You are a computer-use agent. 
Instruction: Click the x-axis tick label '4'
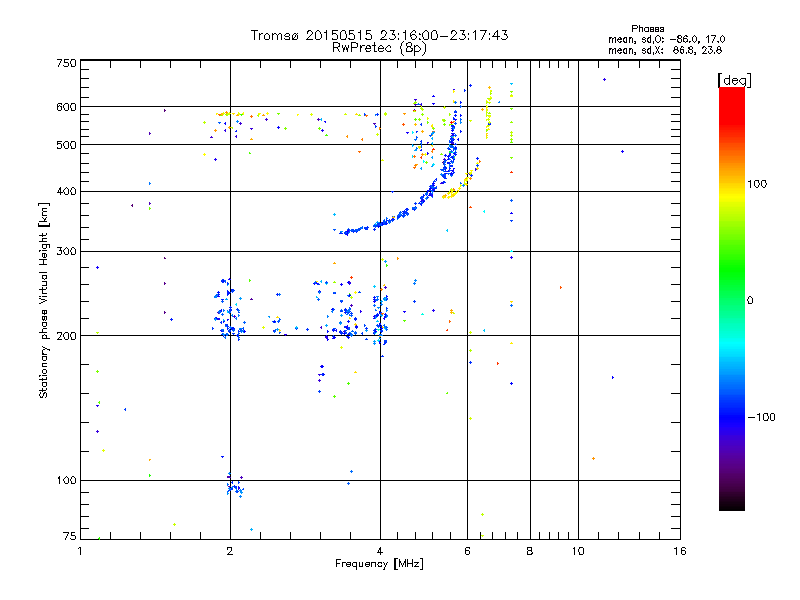[x=380, y=551]
